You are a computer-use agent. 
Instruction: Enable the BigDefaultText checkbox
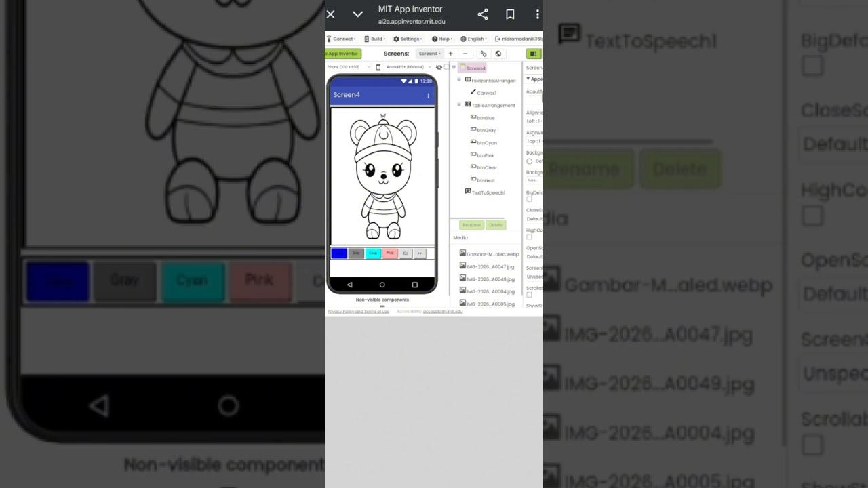click(530, 199)
